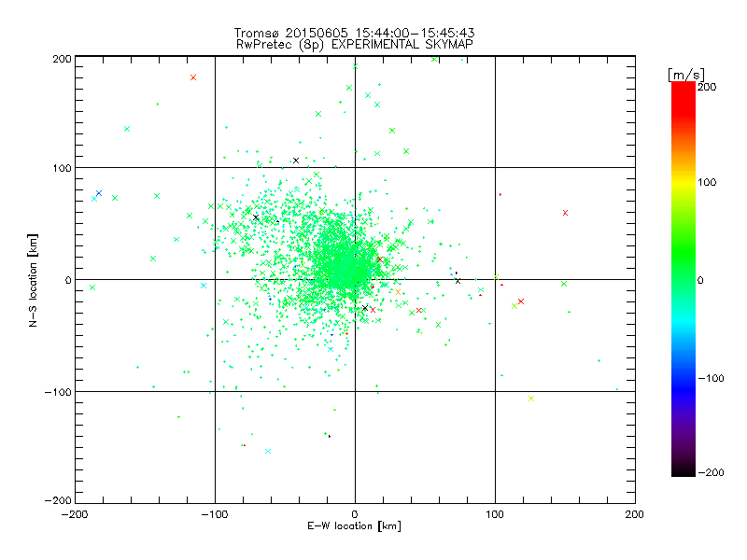
Task: Click the subtitle 'RwPretec (8p) EXPERIMENTAL SKYMAP'
Action: click(x=355, y=45)
